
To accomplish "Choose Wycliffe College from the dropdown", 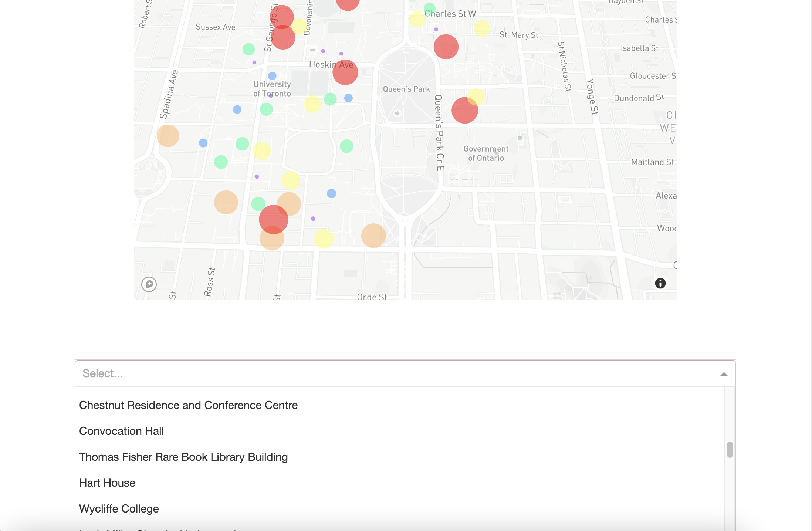I will (x=119, y=509).
